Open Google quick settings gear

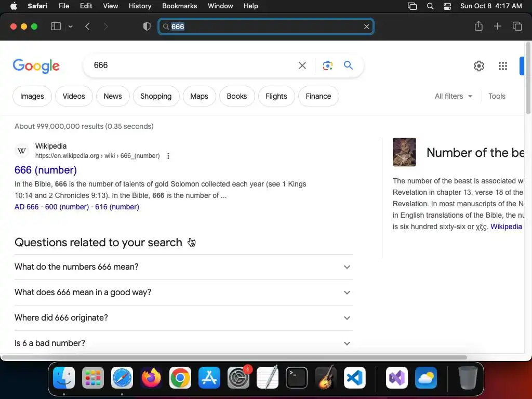(478, 66)
